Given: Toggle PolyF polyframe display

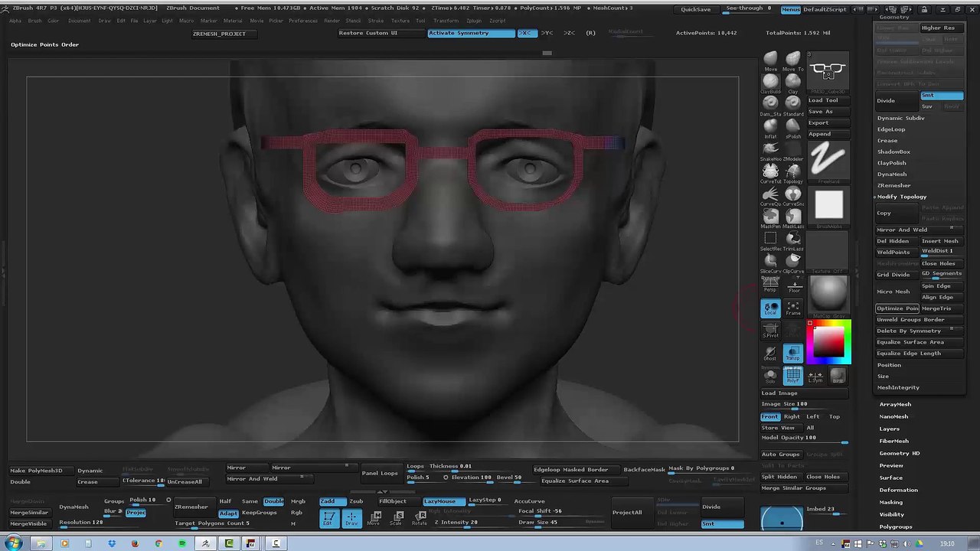Looking at the screenshot, I should [792, 375].
